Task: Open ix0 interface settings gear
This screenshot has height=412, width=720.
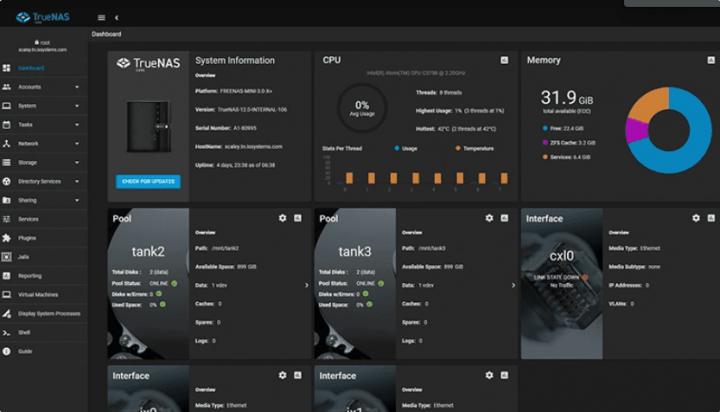Action: pos(282,375)
